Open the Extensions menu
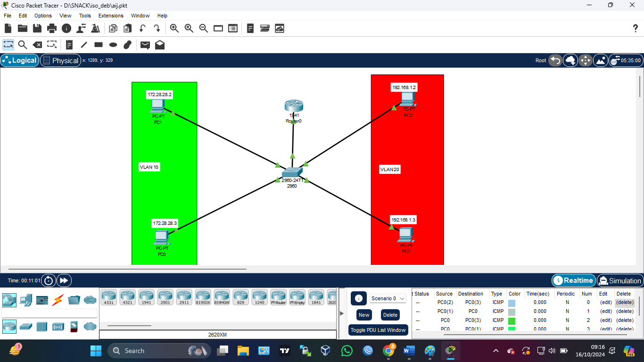 point(111,16)
